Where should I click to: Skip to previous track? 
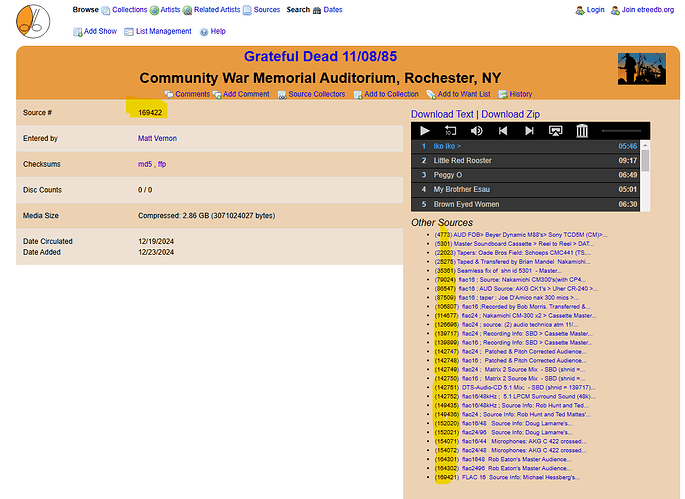pyautogui.click(x=503, y=131)
